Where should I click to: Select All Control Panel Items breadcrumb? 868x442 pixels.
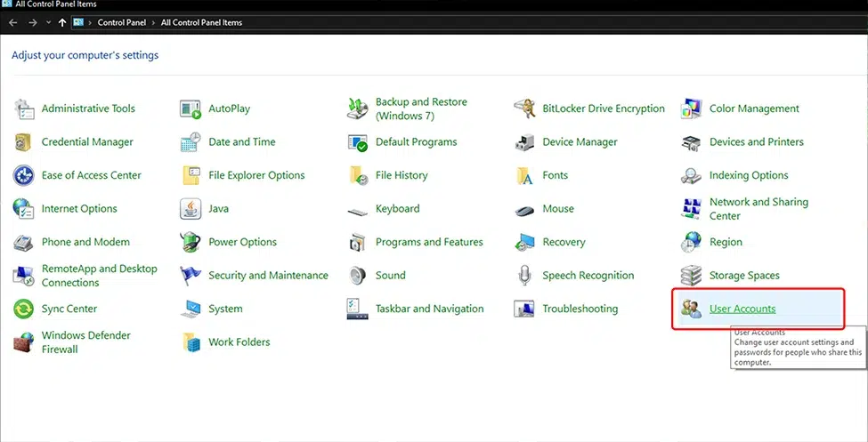201,22
